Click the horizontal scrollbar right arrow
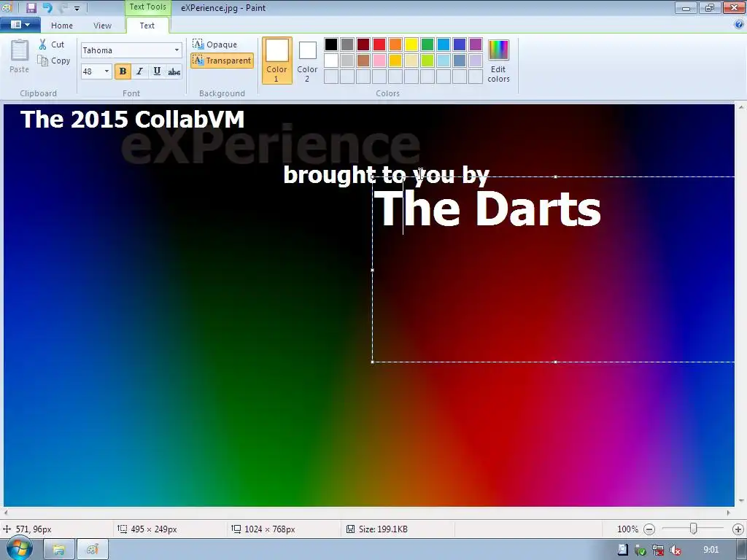The image size is (747, 560). click(729, 513)
